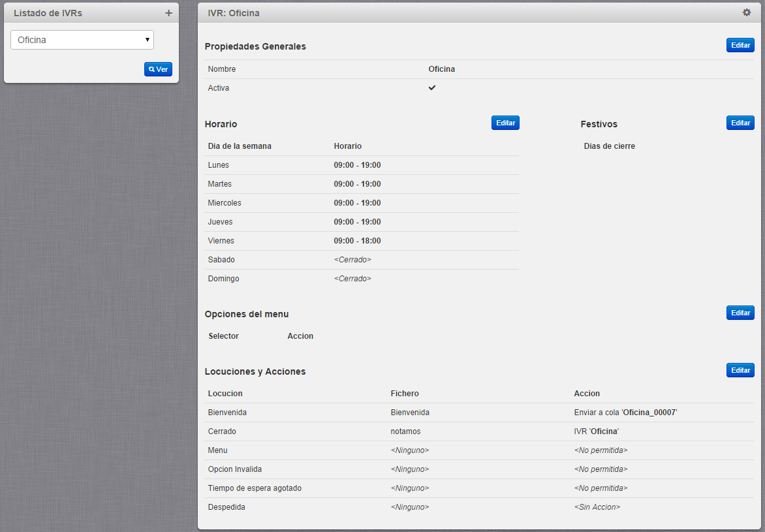
Task: Open the Oficina IVR dropdown list
Action: [x=82, y=40]
